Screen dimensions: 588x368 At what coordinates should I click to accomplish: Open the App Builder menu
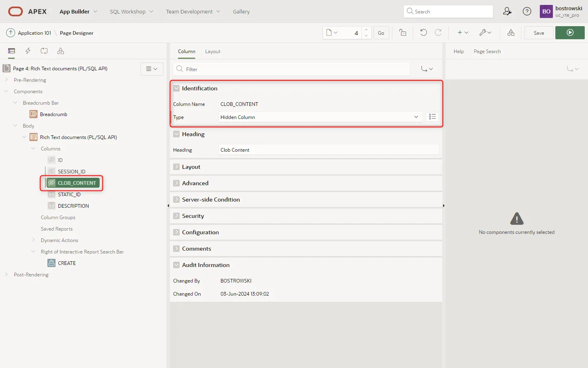point(78,11)
